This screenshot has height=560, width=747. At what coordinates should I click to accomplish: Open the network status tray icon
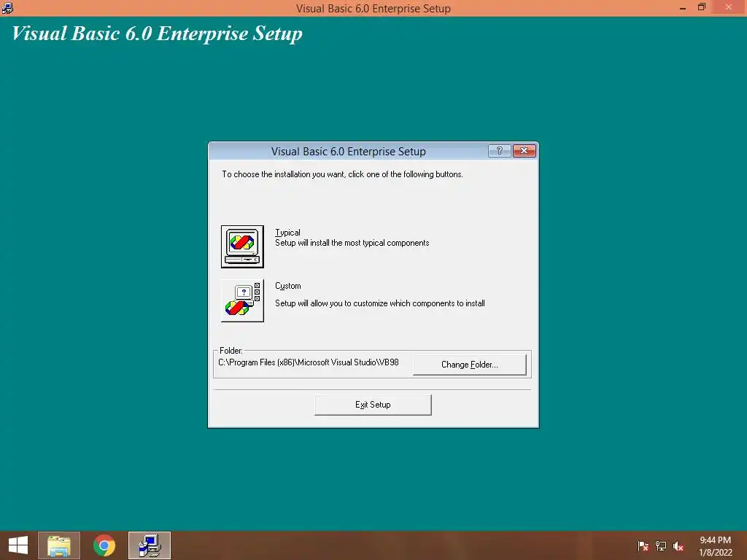coord(661,546)
